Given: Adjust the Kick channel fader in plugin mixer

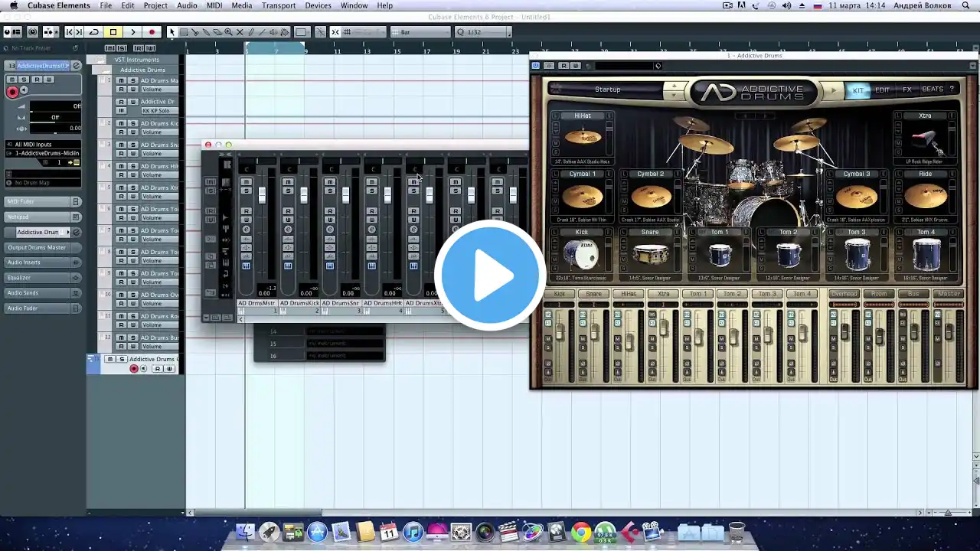Looking at the screenshot, I should click(x=560, y=331).
